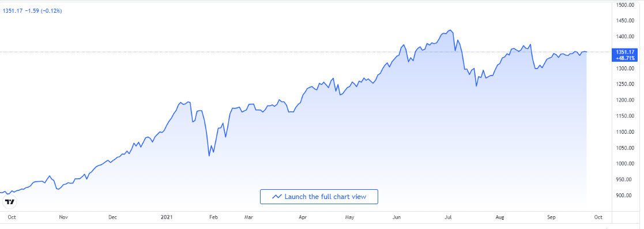The width and height of the screenshot is (644, 229).
Task: Click the chart line icon in launch button
Action: point(277,197)
